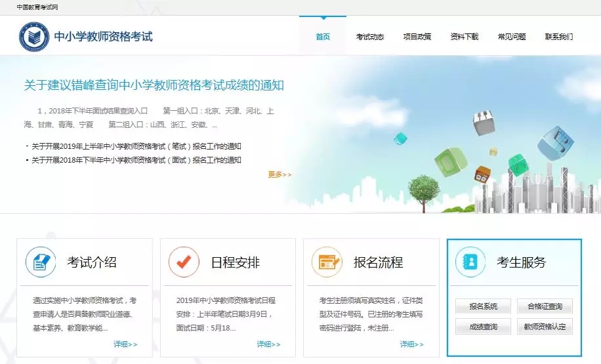Open the 项目政策 menu item
The height and width of the screenshot is (364, 601).
pyautogui.click(x=417, y=37)
